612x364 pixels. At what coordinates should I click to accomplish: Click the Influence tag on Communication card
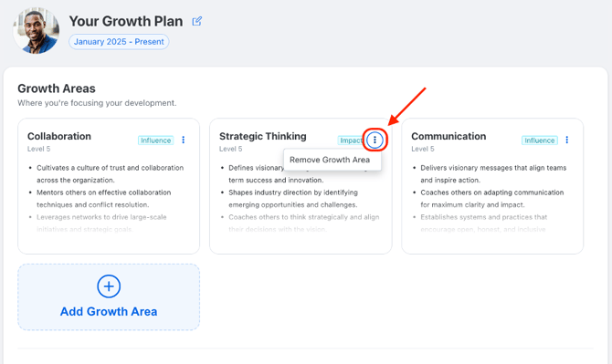pyautogui.click(x=540, y=140)
